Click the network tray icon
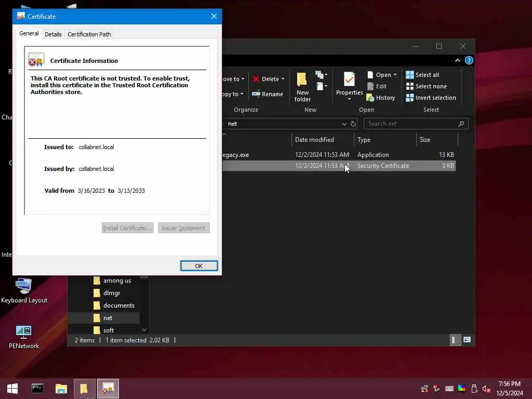The width and height of the screenshot is (532, 399). 424,389
